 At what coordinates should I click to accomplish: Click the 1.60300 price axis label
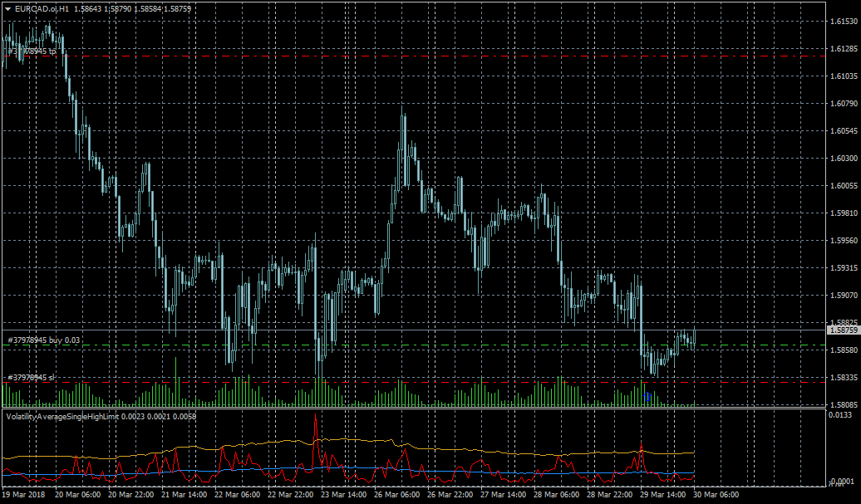(x=844, y=159)
